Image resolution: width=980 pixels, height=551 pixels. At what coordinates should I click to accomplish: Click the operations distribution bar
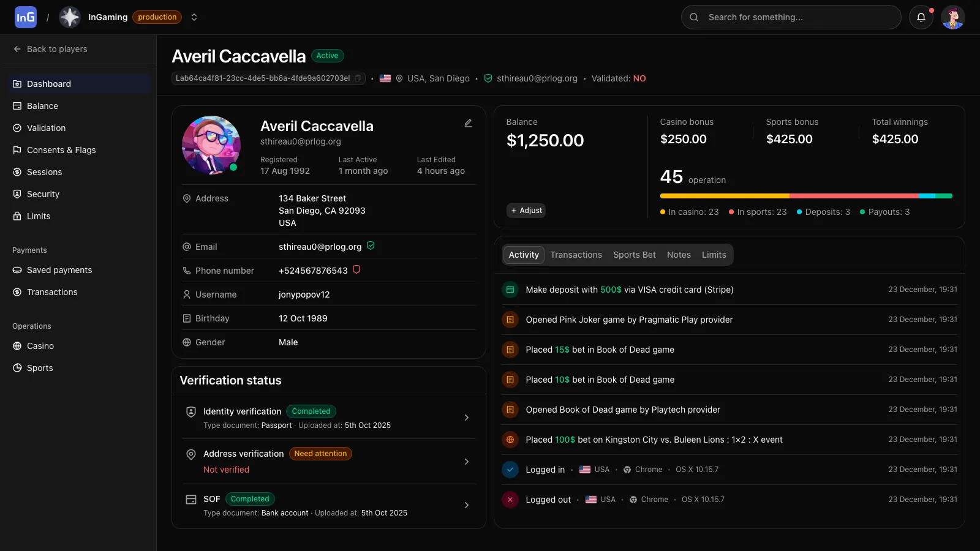click(x=806, y=196)
